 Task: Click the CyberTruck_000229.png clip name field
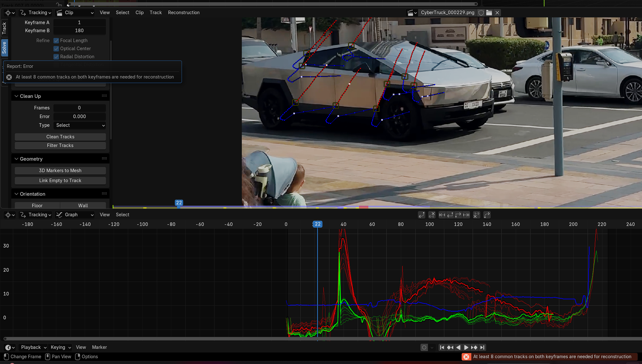[447, 13]
